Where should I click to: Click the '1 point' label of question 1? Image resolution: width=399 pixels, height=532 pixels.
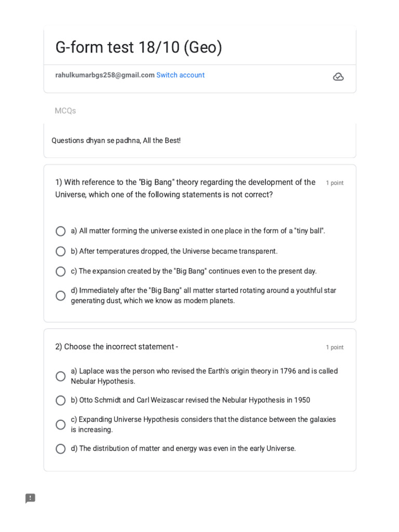pos(335,183)
